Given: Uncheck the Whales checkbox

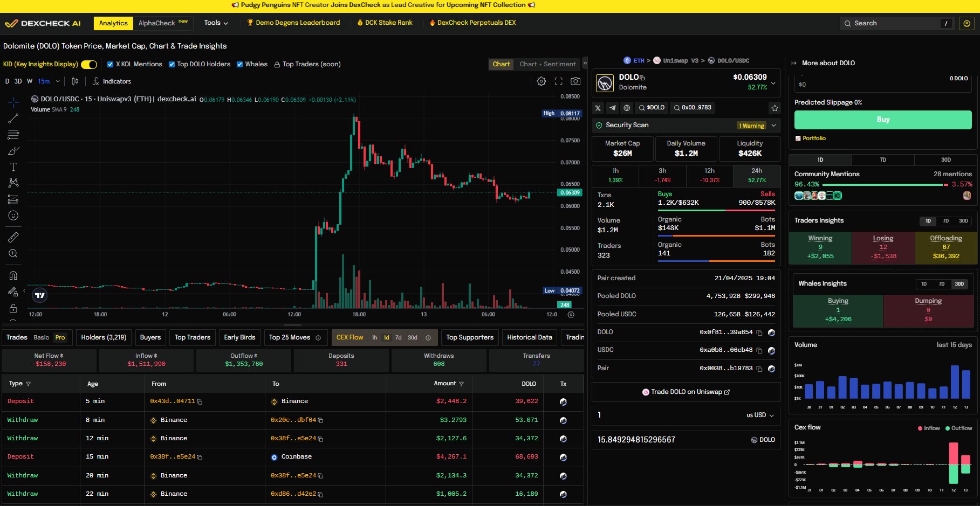Looking at the screenshot, I should [x=239, y=65].
